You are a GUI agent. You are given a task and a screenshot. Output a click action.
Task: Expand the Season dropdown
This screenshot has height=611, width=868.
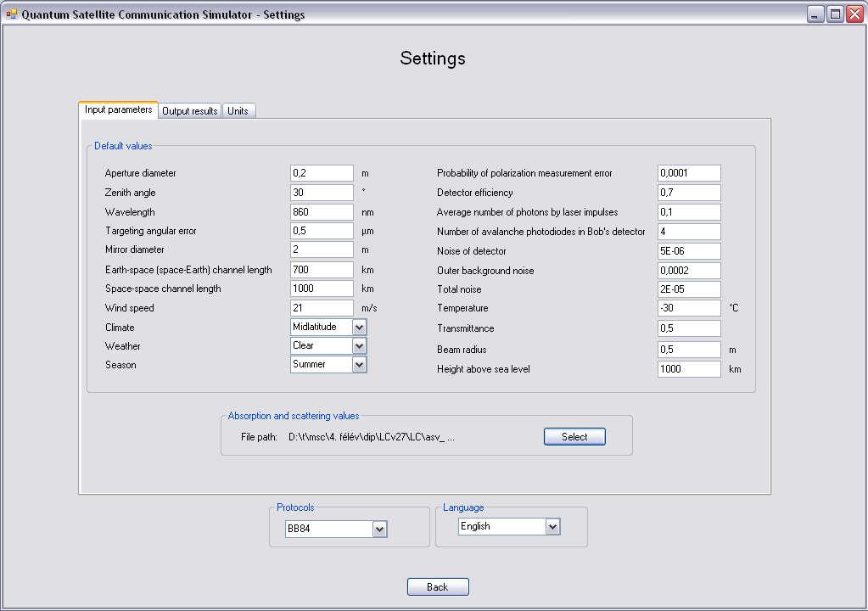click(x=359, y=365)
